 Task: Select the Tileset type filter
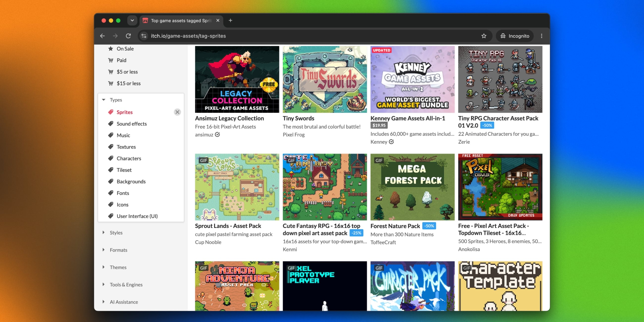[124, 170]
